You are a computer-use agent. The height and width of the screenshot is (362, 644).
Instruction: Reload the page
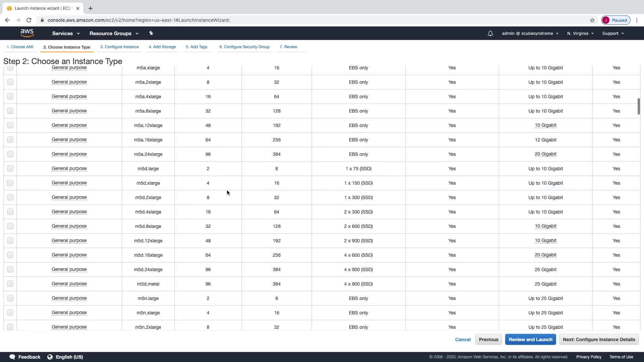[x=29, y=20]
